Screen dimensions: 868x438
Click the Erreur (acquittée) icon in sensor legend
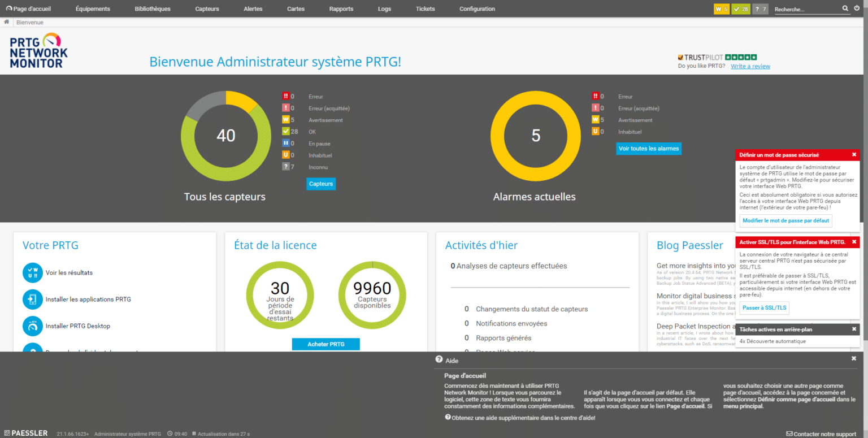pyautogui.click(x=285, y=108)
